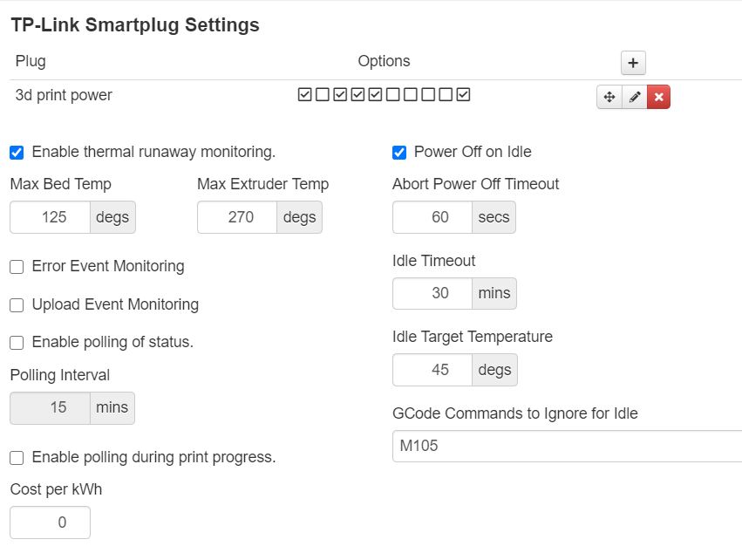Click the plus button to add a new plug
Image resolution: width=742 pixels, height=560 pixels.
[x=632, y=62]
